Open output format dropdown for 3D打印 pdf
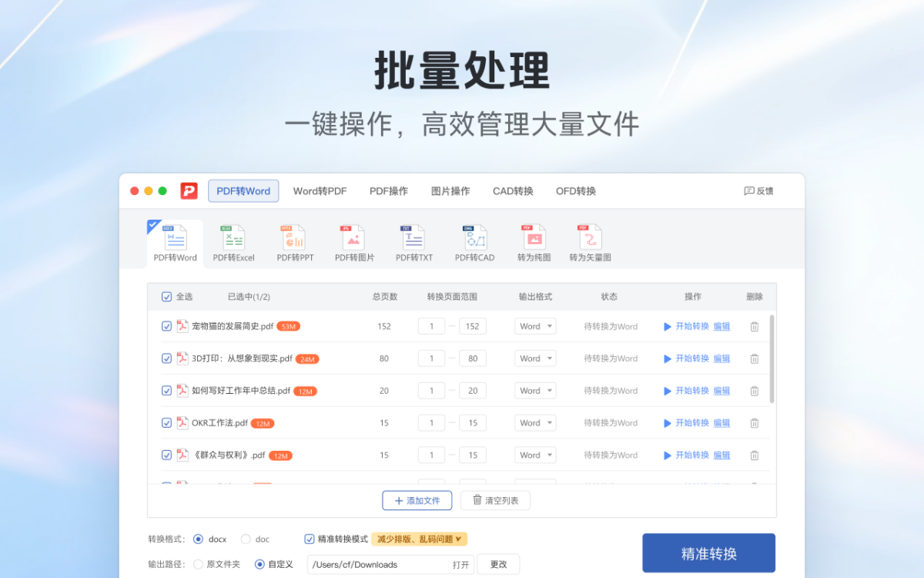 (535, 358)
